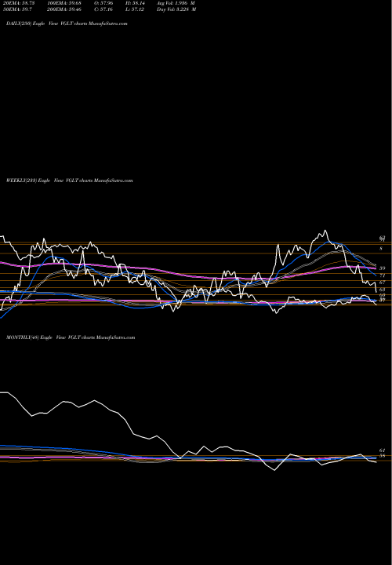The width and height of the screenshot is (392, 565).
Task: Click the 71 price label on weekly chart
Action: tap(383, 275)
